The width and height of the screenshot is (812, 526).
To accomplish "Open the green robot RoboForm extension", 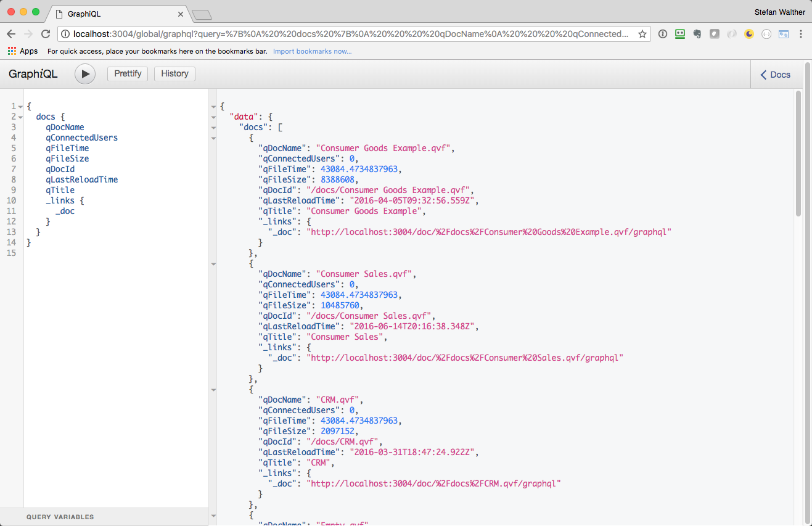I will [680, 34].
